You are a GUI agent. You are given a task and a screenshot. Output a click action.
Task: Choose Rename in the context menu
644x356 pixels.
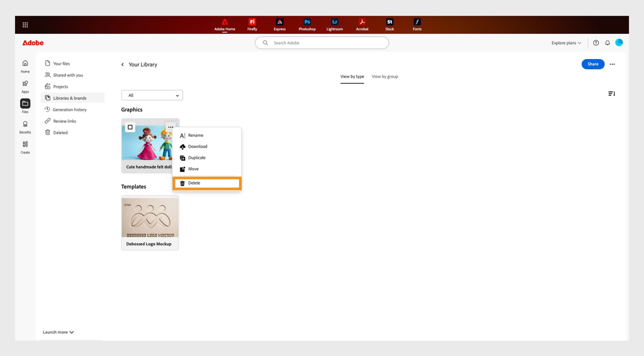click(196, 135)
